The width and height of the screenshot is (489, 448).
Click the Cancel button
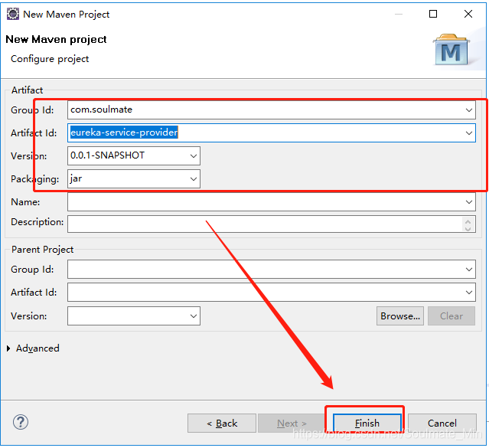point(442,423)
